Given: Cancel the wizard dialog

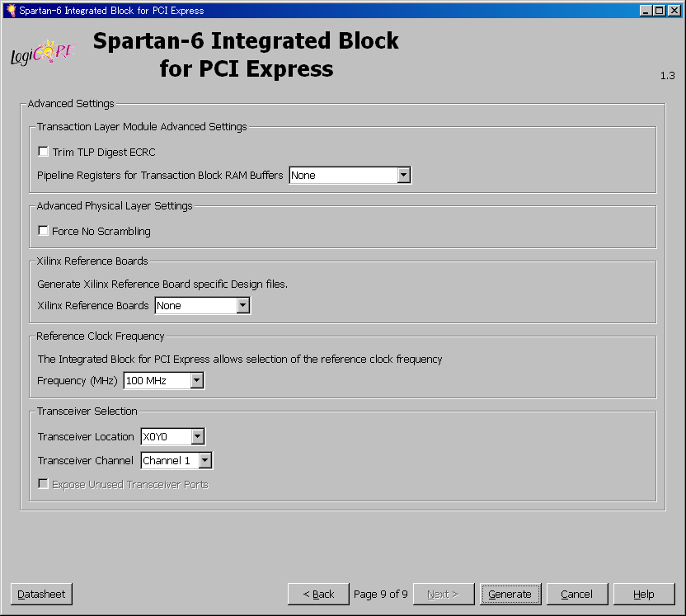Looking at the screenshot, I should tap(576, 594).
